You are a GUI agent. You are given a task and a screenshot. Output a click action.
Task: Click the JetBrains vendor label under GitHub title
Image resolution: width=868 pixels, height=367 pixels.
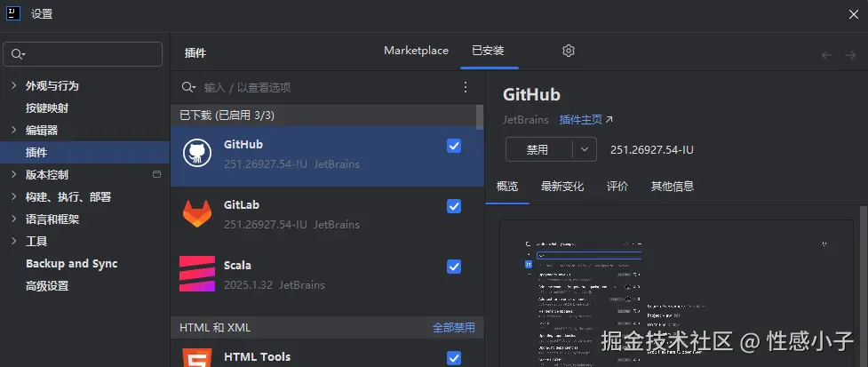click(x=526, y=120)
